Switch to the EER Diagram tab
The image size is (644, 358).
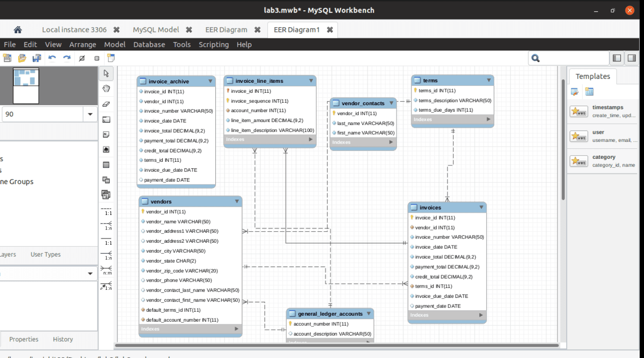pyautogui.click(x=226, y=30)
